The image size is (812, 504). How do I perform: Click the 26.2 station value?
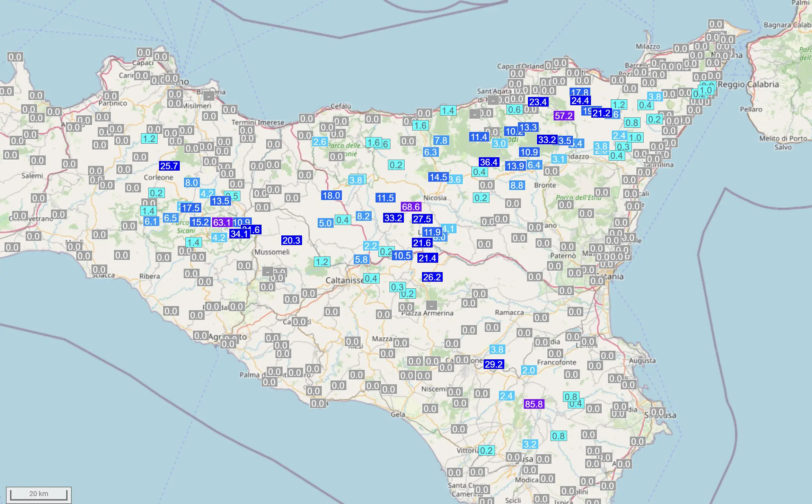point(432,277)
